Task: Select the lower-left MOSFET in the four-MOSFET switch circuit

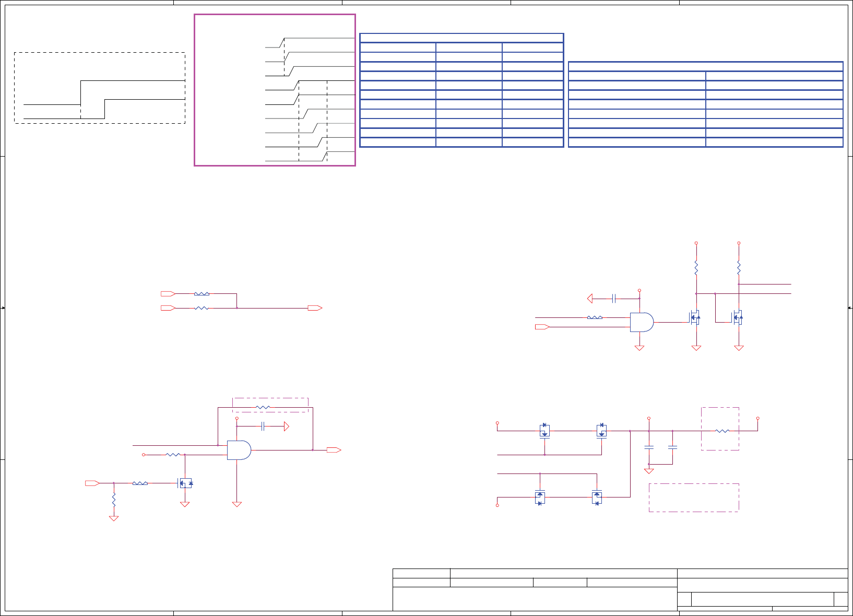Action: [x=540, y=497]
